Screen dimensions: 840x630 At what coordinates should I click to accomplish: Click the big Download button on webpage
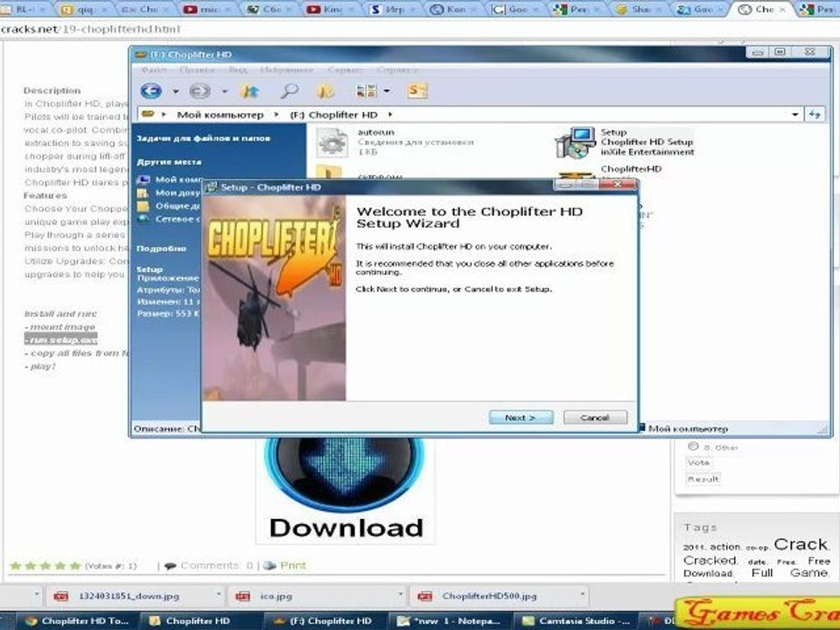point(346,490)
